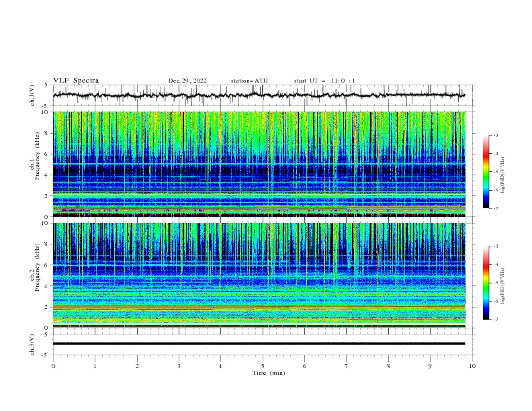Select the date 'Dec. 29, 2022'
Image resolution: width=532 pixels, height=411 pixels.
pos(187,81)
